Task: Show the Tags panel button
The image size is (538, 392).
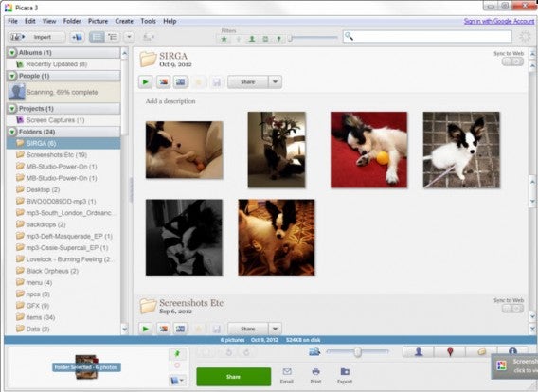Action: (x=481, y=351)
